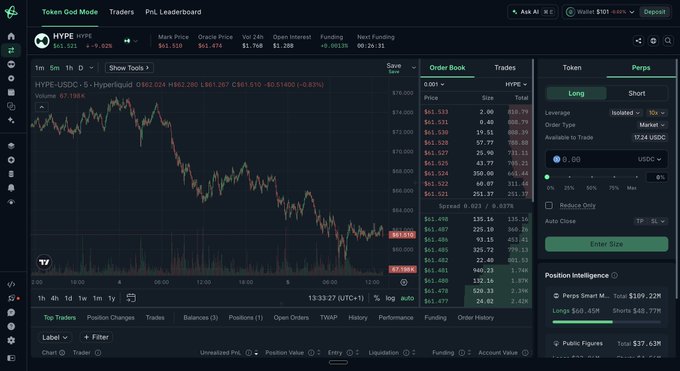Click the position size slider handle

[x=547, y=177]
